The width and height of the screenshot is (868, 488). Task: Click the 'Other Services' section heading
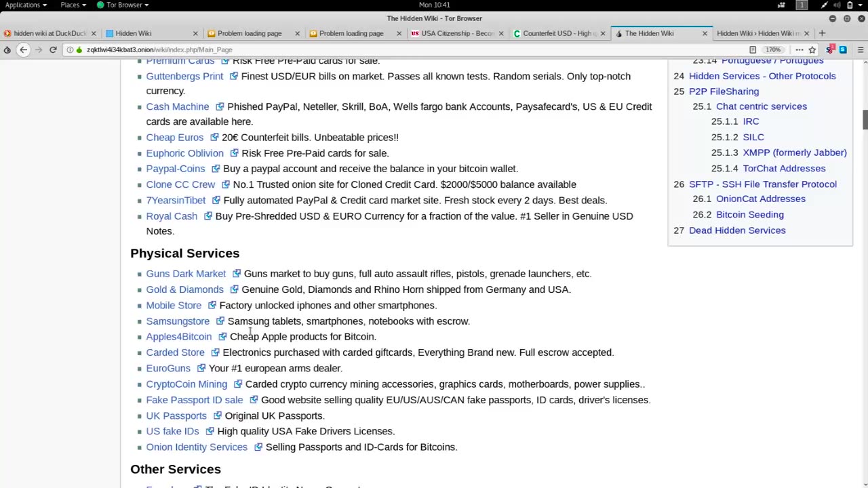176,469
